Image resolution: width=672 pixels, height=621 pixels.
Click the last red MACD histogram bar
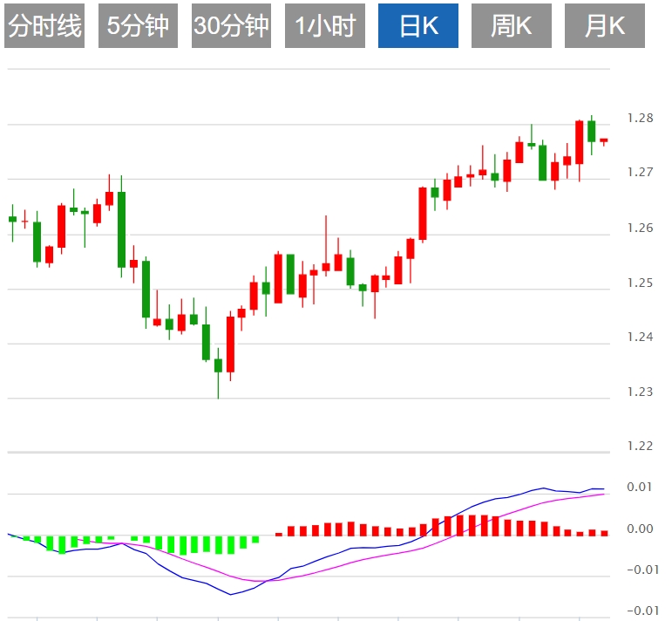tap(604, 532)
